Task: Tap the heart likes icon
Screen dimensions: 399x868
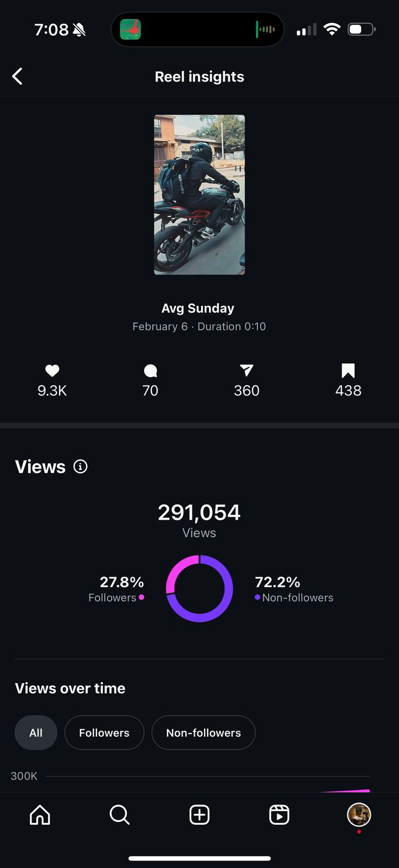Action: (x=52, y=371)
